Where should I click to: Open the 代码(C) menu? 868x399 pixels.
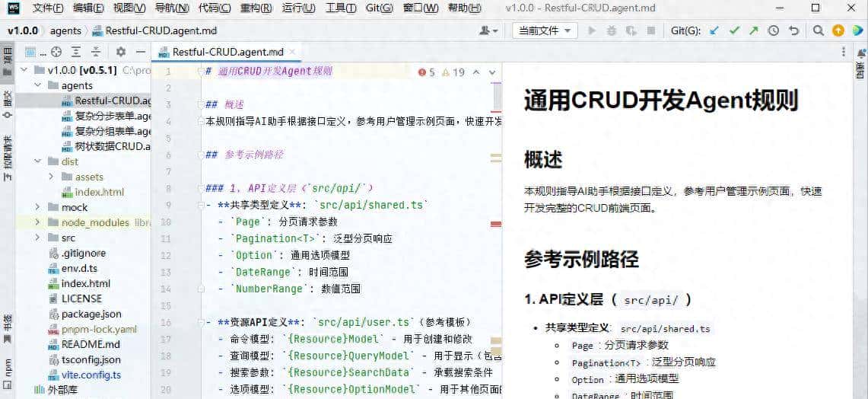coord(215,8)
